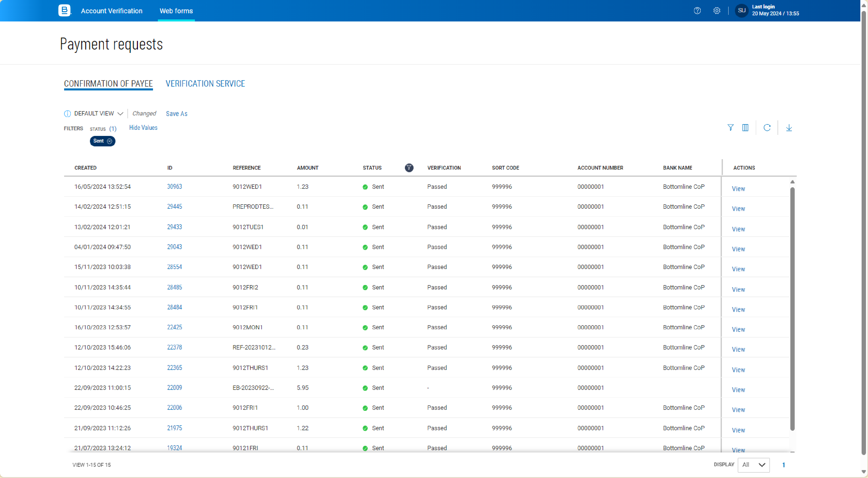Sort by the Created column header
The width and height of the screenshot is (868, 478).
[x=85, y=168]
